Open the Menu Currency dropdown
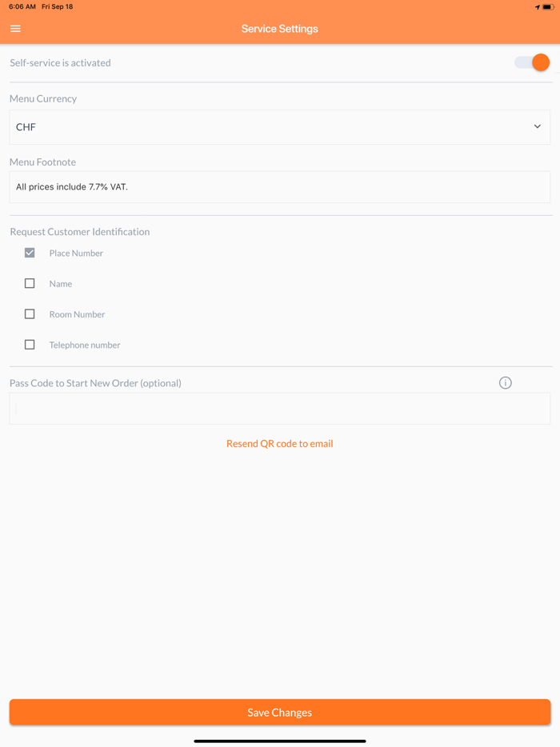 tap(279, 126)
